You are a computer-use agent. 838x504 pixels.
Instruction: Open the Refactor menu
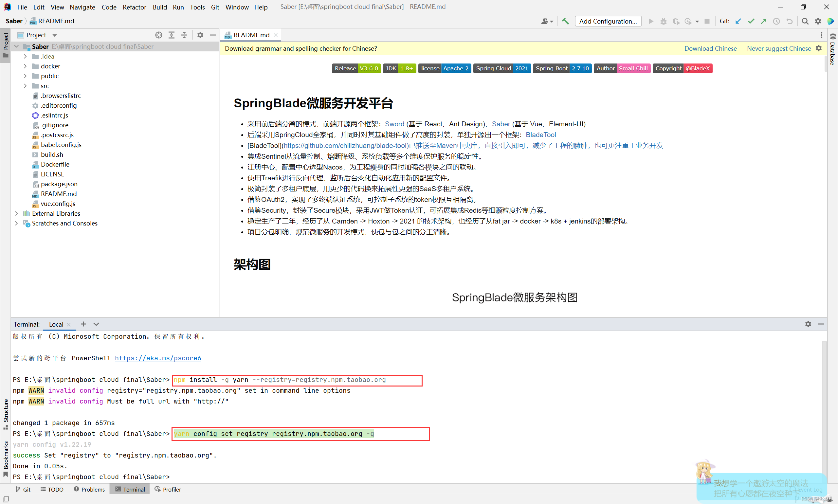click(x=134, y=7)
